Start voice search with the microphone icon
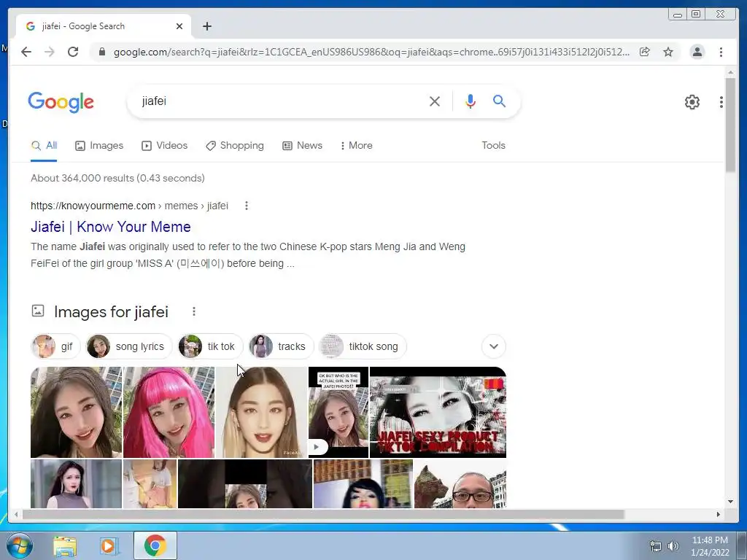The height and width of the screenshot is (560, 747). pyautogui.click(x=471, y=101)
